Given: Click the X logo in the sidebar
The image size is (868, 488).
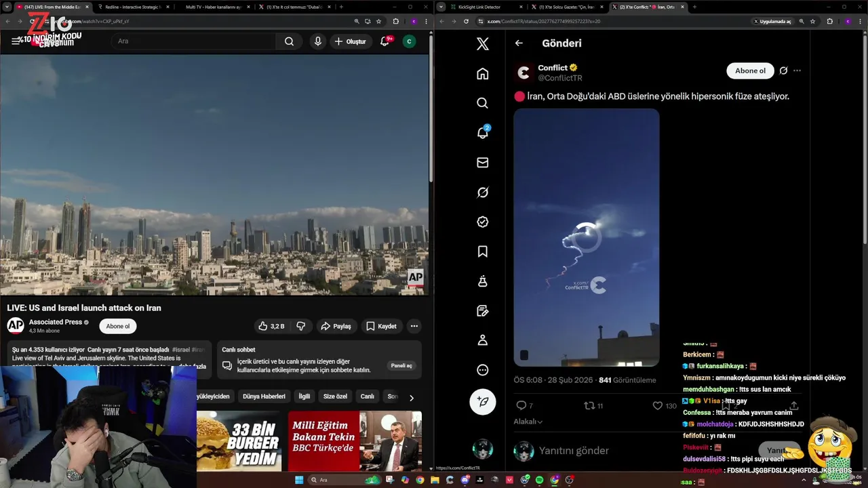Looking at the screenshot, I should tap(482, 44).
